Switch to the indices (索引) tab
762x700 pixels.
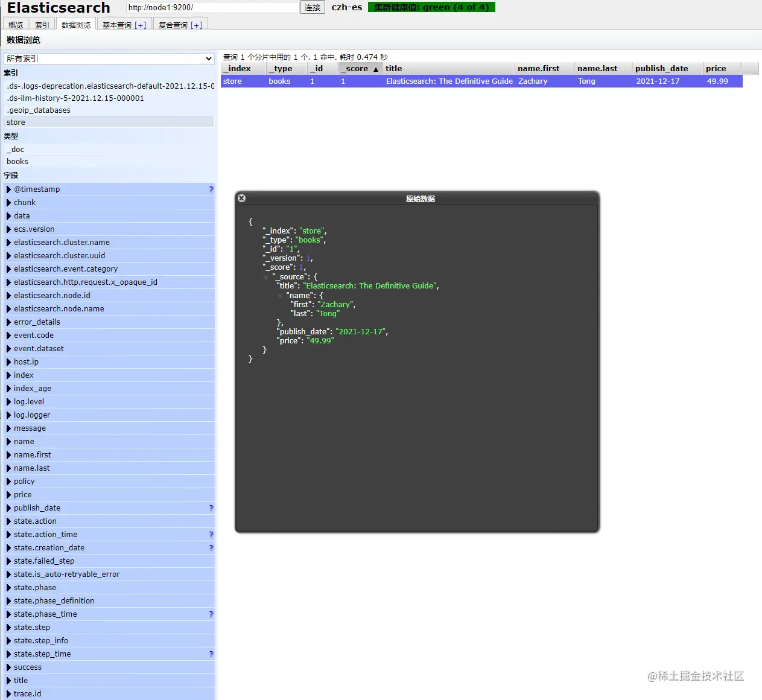click(42, 25)
